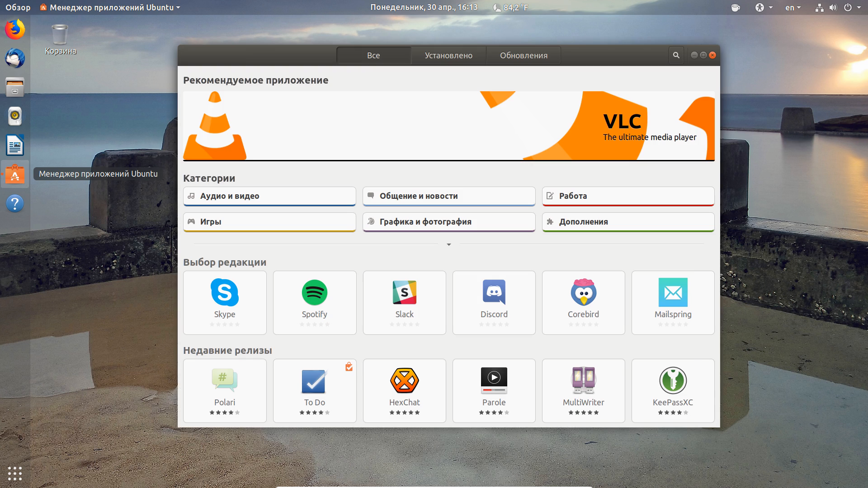Expand more categories with the down arrow

click(449, 244)
